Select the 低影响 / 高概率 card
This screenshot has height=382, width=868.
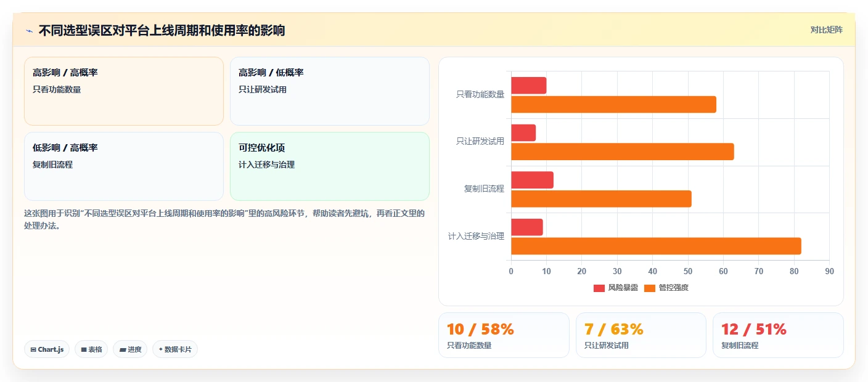(124, 166)
